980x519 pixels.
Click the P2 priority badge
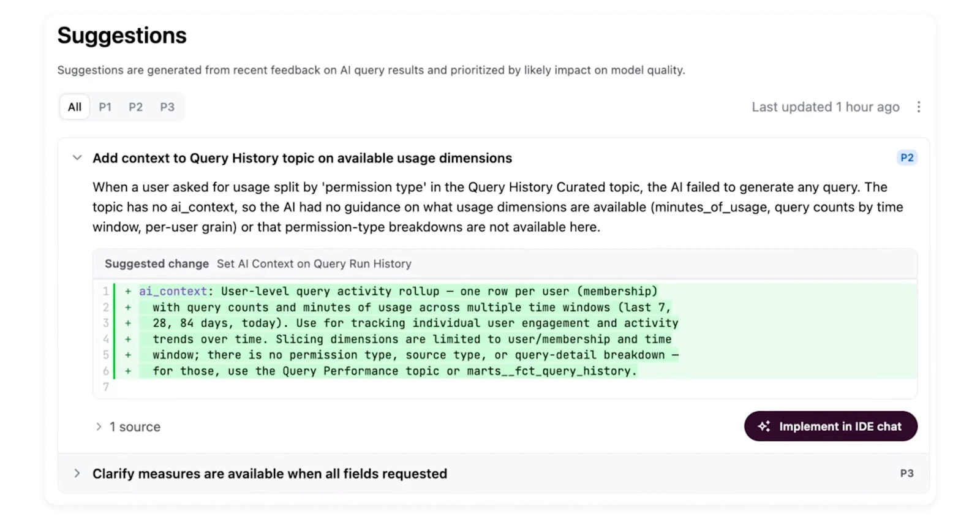click(x=907, y=158)
